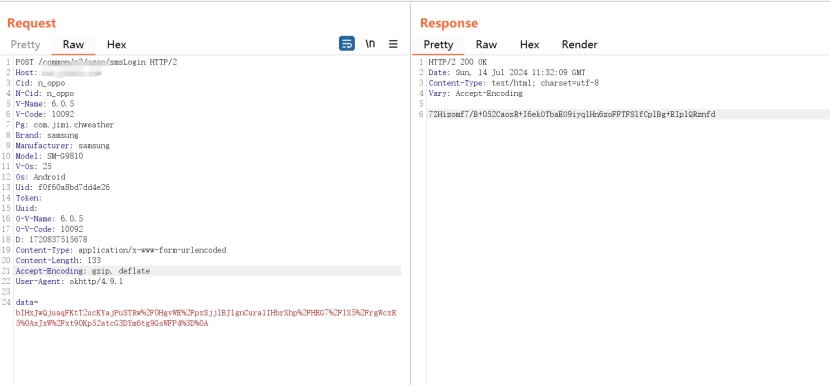The width and height of the screenshot is (830, 385).
Task: Click the Content-Length: 133 header
Action: [x=58, y=261]
